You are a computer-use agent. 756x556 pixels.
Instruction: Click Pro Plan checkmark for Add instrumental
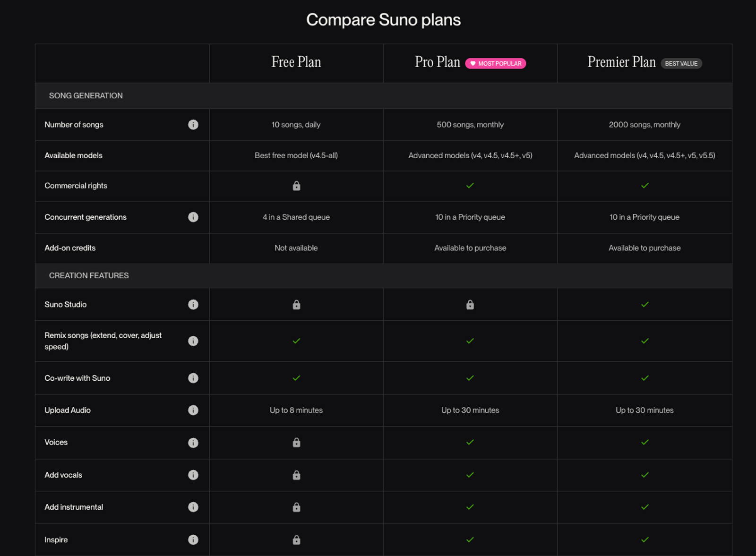pyautogui.click(x=470, y=507)
